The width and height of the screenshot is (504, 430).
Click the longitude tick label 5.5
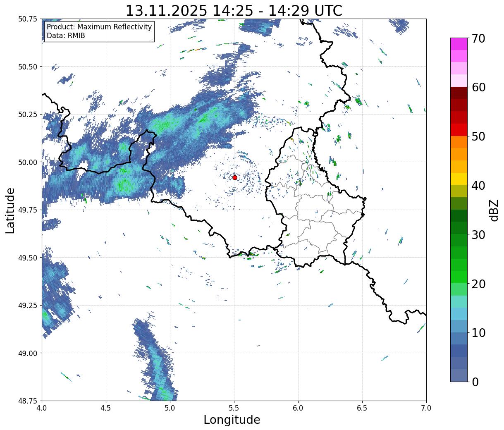point(234,408)
